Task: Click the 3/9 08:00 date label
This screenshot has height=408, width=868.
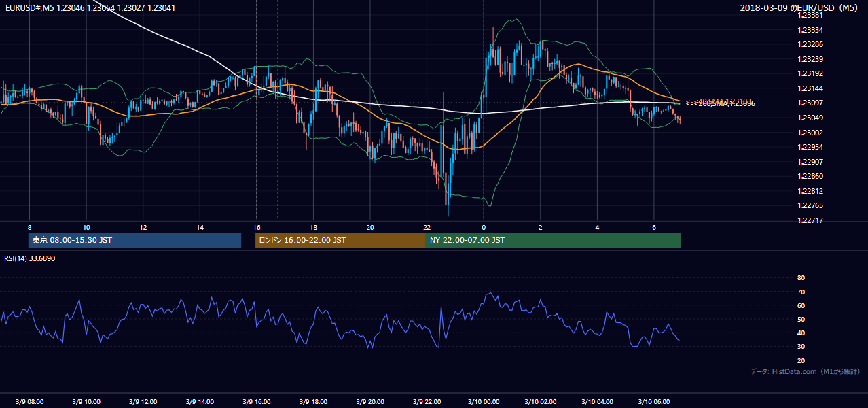Action: tap(29, 401)
